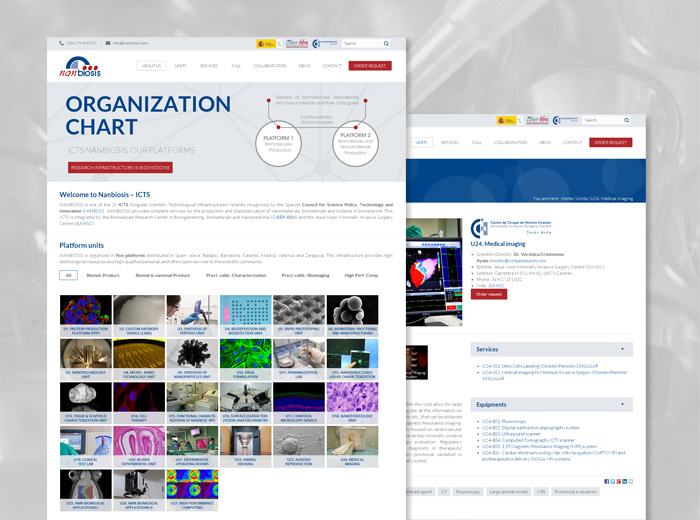
Task: Open the U4 Biodeposition and Biodetection thumbnail
Action: pyautogui.click(x=246, y=316)
